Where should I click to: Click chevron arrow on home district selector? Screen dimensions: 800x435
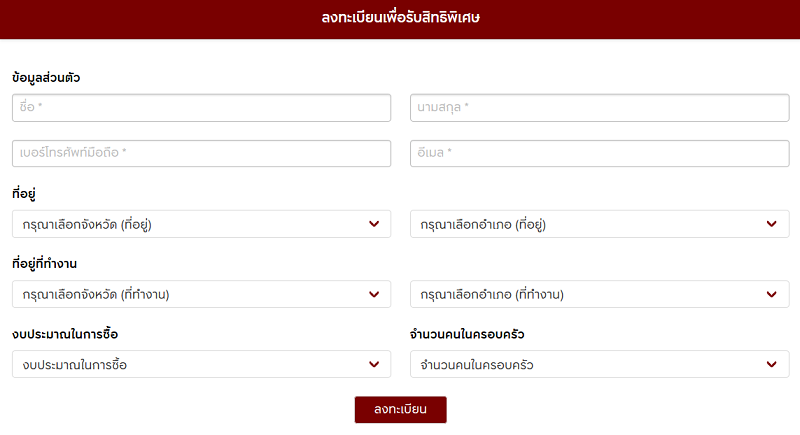[771, 224]
